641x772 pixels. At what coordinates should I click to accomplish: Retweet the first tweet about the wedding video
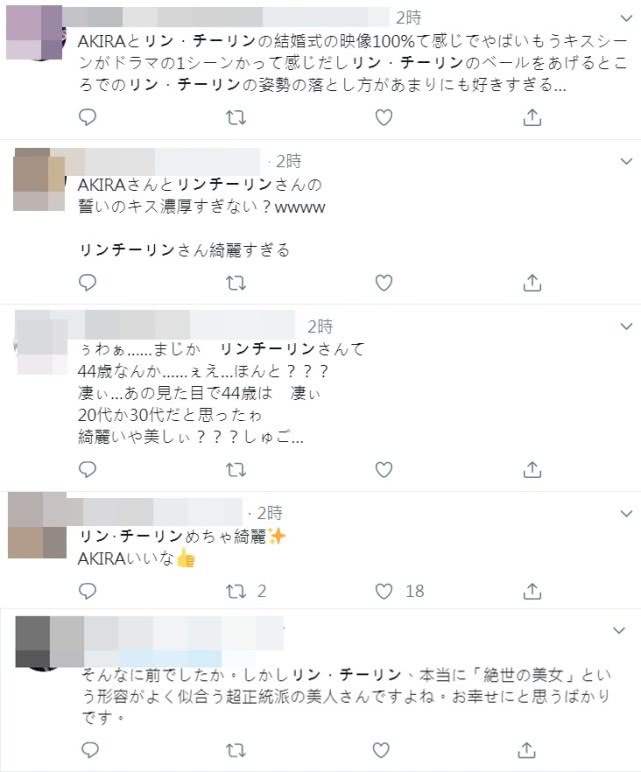(236, 118)
